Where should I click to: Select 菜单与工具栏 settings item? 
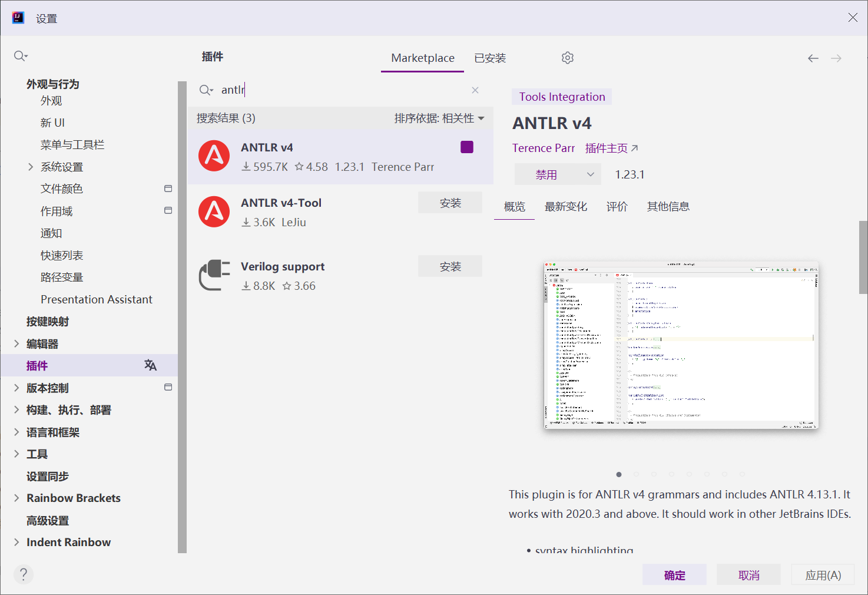click(x=72, y=145)
